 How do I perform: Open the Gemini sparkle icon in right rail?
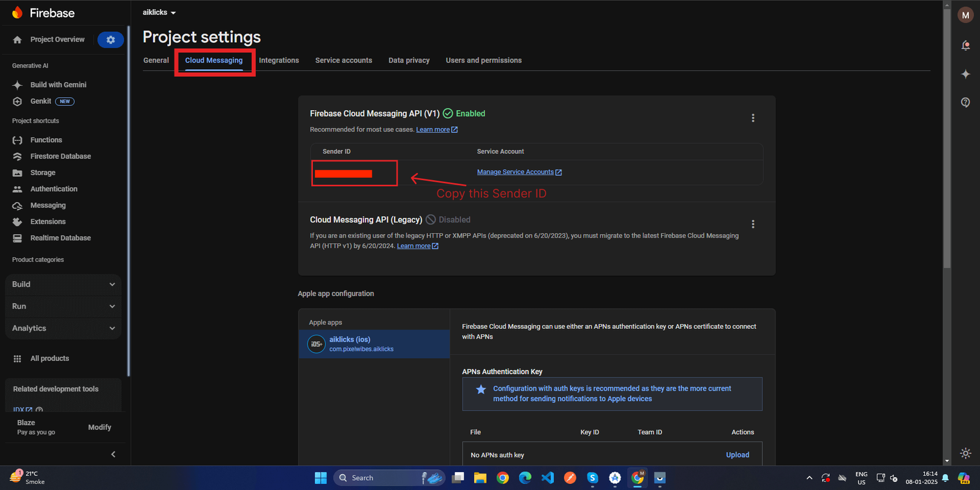click(x=965, y=74)
